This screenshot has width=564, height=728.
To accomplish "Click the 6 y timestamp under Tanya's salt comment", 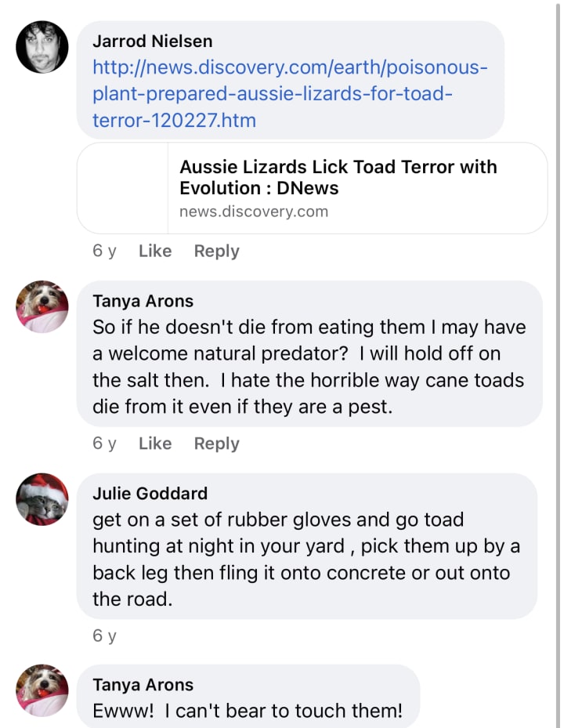I will tap(104, 444).
